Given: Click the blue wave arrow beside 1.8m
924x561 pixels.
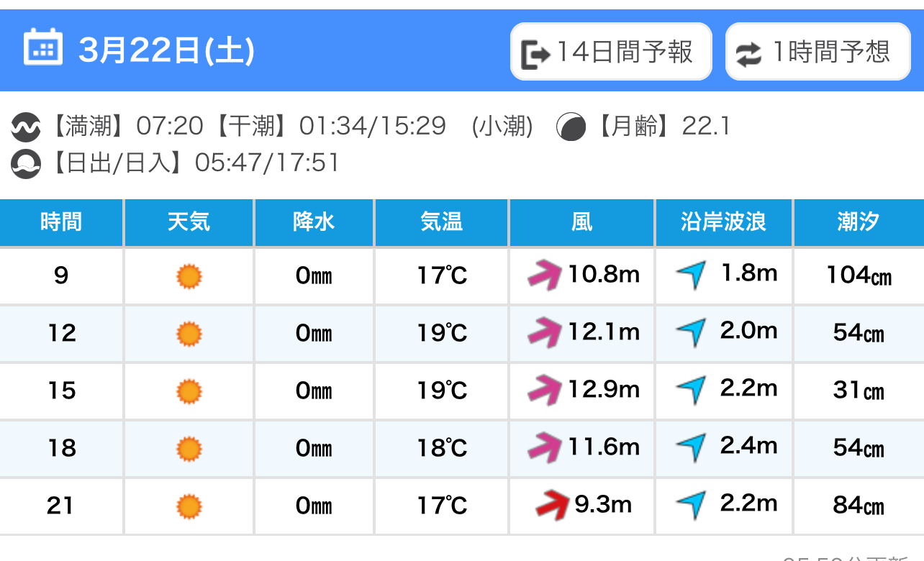Looking at the screenshot, I should (x=691, y=274).
